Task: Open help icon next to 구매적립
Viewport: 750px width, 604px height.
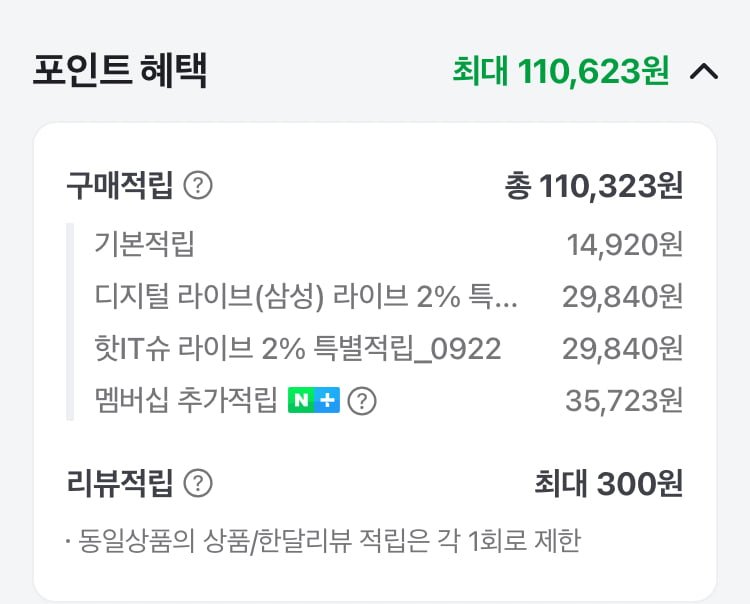Action: click(198, 186)
